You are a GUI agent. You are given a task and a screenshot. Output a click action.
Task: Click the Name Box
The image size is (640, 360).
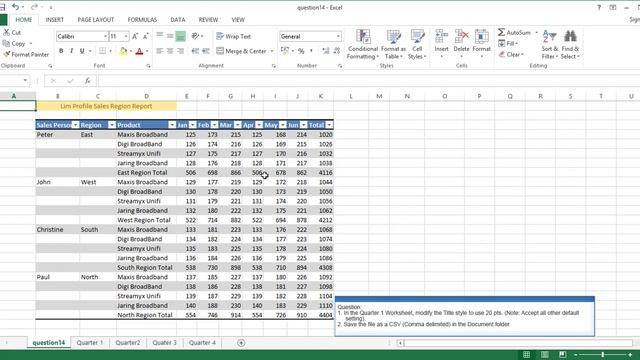pyautogui.click(x=14, y=81)
